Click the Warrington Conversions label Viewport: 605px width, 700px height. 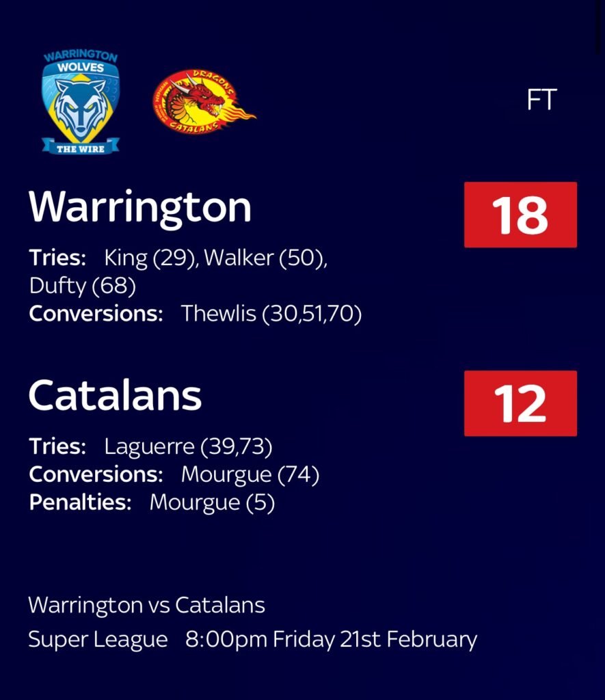pyautogui.click(x=96, y=314)
